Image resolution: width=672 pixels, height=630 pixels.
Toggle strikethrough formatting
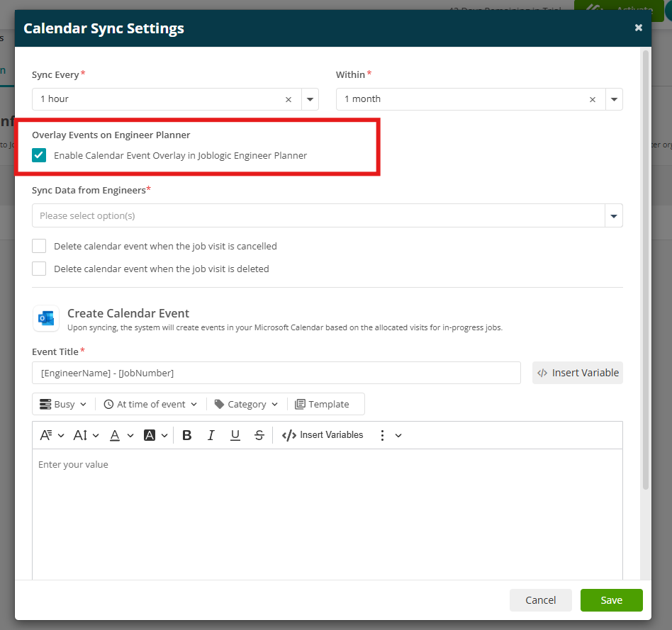(x=259, y=435)
